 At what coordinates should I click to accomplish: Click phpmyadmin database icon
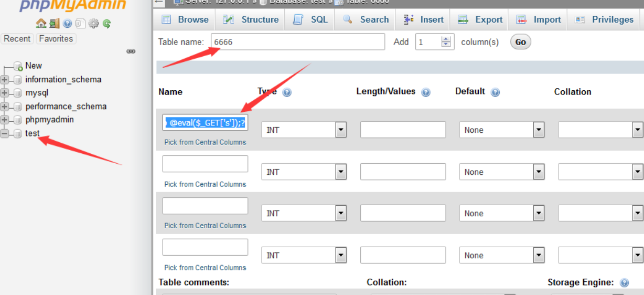point(18,120)
